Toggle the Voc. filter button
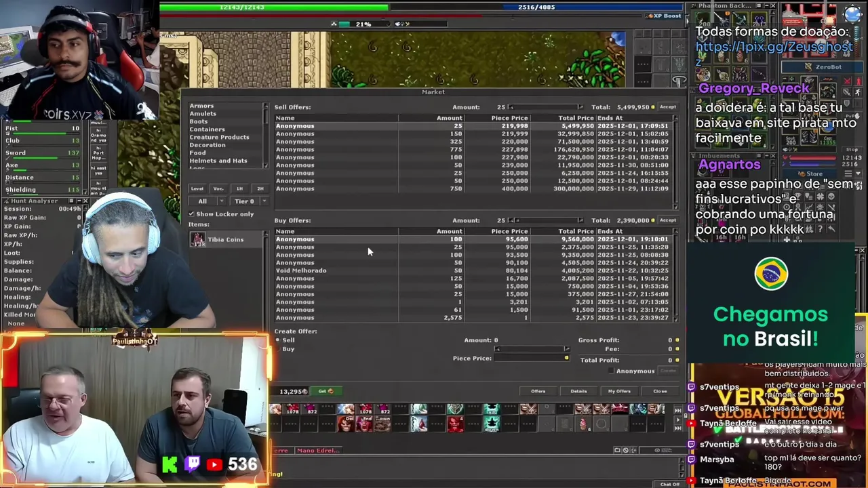Viewport: 868px width, 488px height. point(218,188)
